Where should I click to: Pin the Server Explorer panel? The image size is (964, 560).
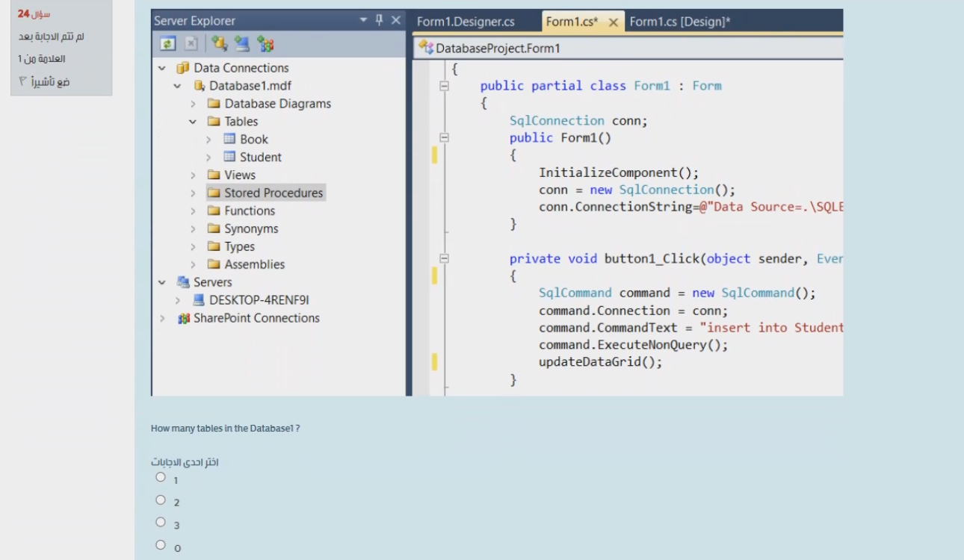(380, 20)
